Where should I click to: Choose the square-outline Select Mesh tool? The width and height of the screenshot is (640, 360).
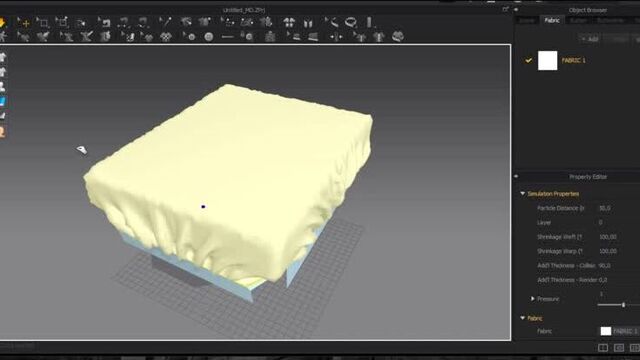(43, 22)
